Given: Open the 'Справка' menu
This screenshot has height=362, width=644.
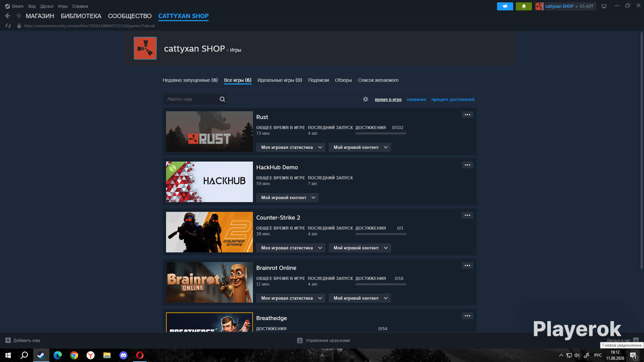Looking at the screenshot, I should [80, 6].
